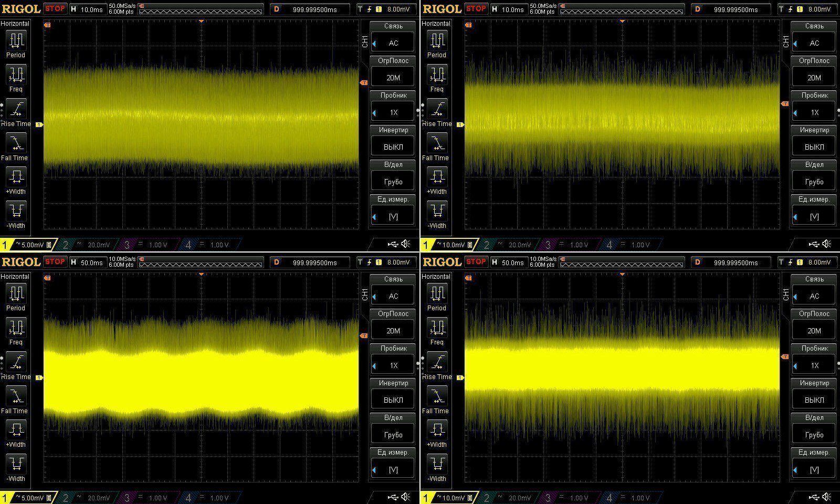
Task: Click Rise Time icon in bottom-left scope
Action: [x=16, y=362]
